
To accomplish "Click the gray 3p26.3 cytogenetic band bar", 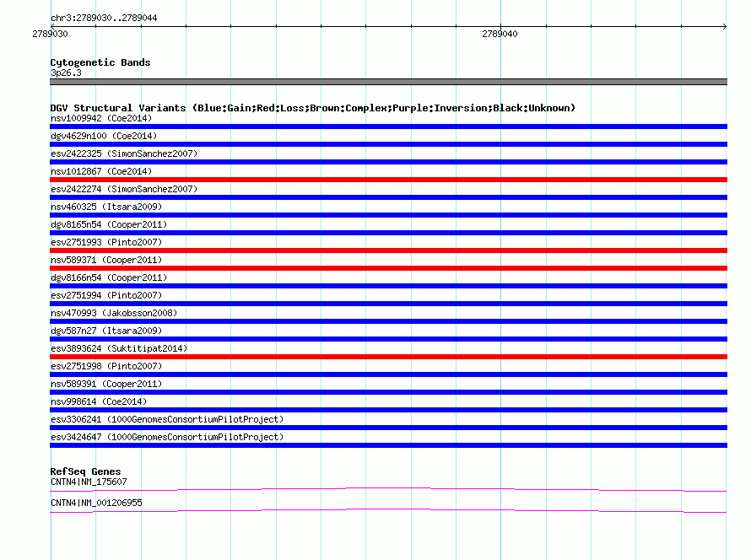I will point(388,82).
